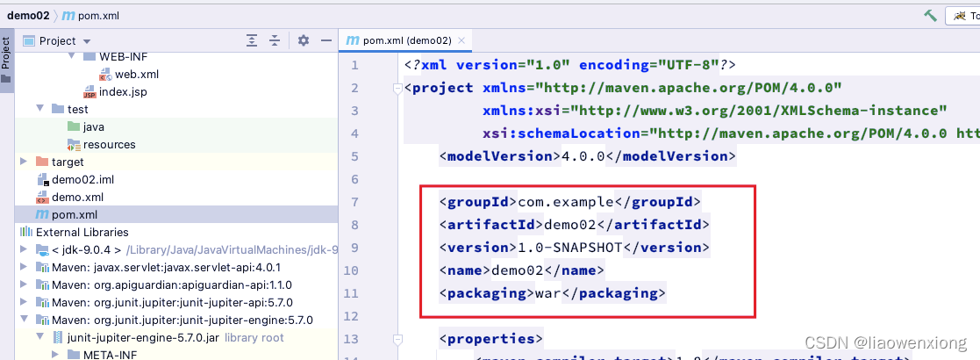The height and width of the screenshot is (360, 980).
Task: Click the green java test folder icon
Action: (74, 126)
